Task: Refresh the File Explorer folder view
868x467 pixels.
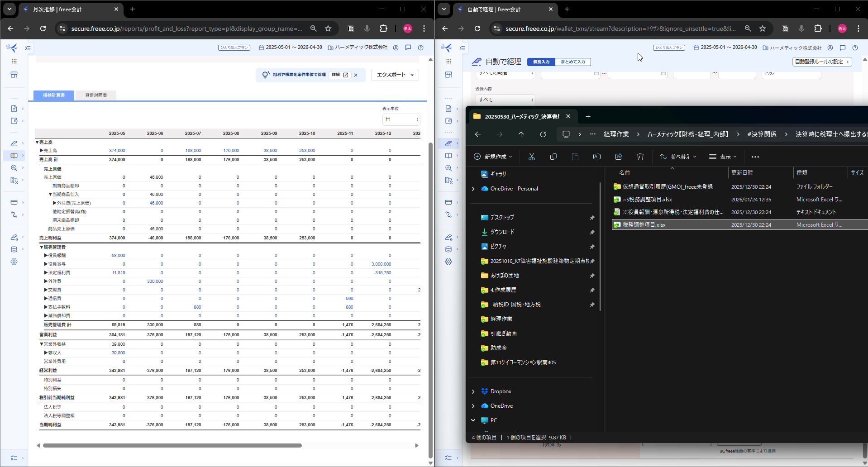Action: point(543,134)
